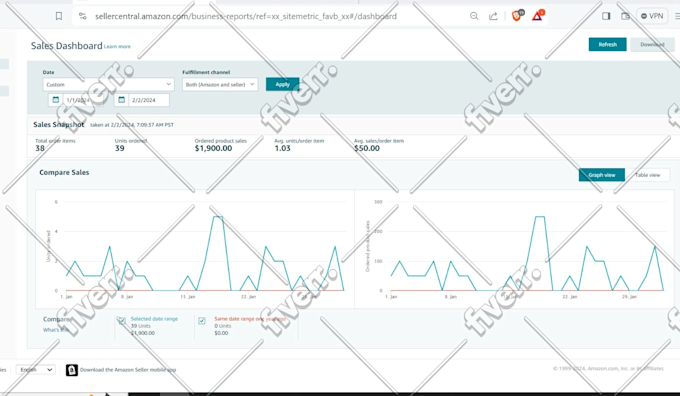Click the Sales Dashboard page title
680x396 pixels.
point(67,46)
